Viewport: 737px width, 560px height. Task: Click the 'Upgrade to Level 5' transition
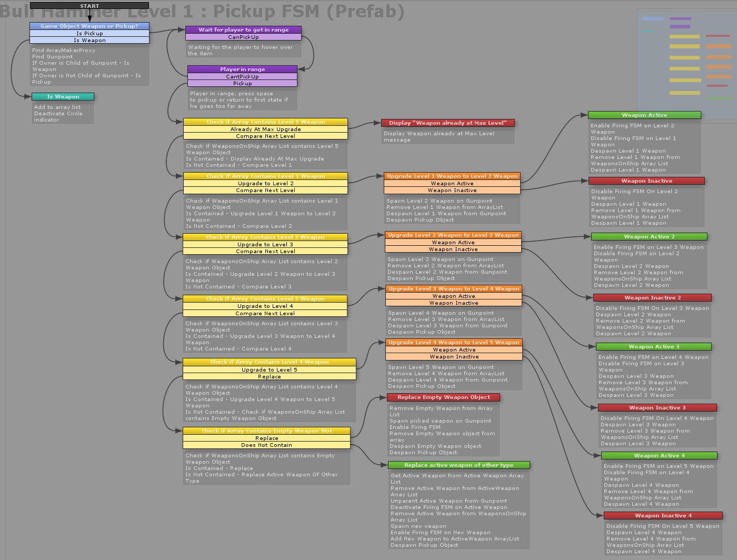pos(269,369)
